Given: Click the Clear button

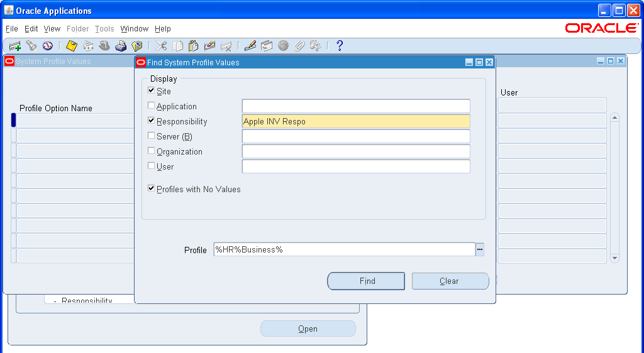Looking at the screenshot, I should [450, 281].
